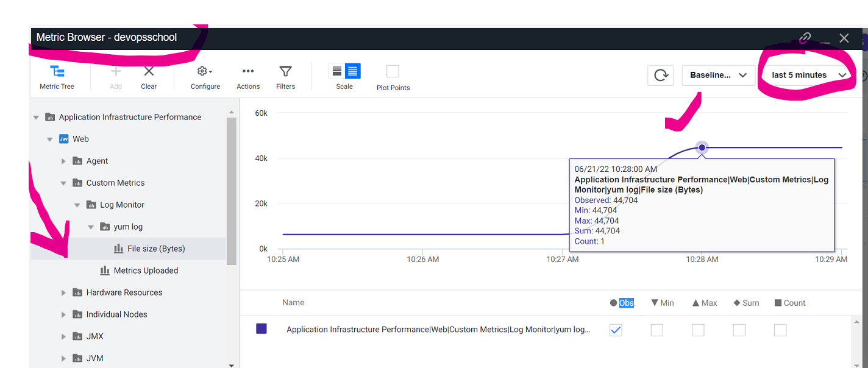Open the Baseline dropdown
This screenshot has width=868, height=368.
click(x=718, y=75)
